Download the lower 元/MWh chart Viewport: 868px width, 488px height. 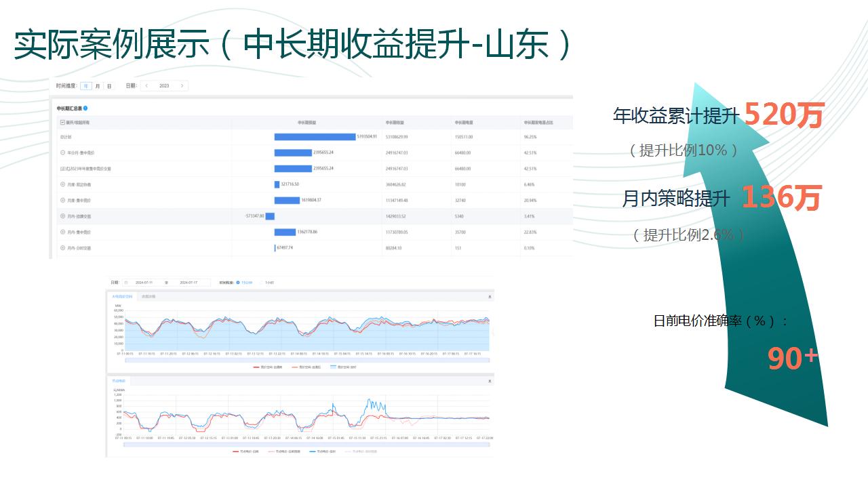(x=490, y=382)
